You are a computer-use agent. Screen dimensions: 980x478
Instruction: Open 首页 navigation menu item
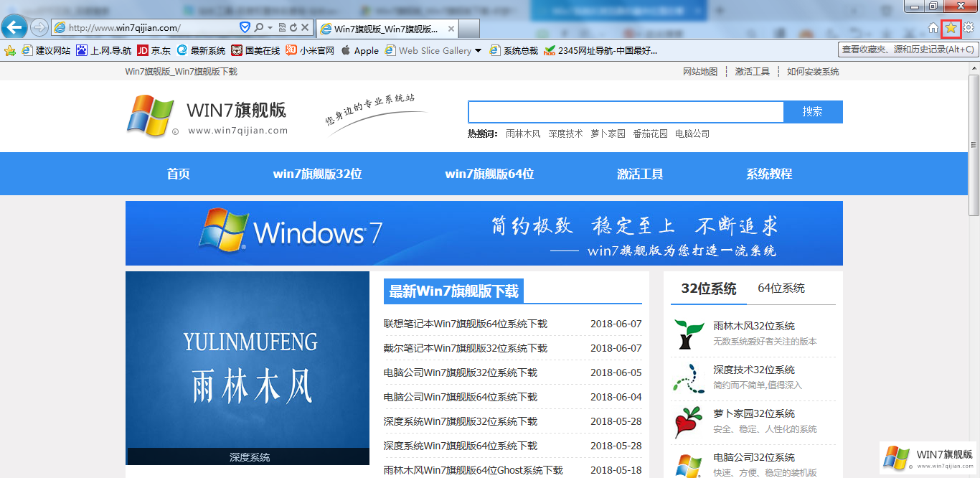[x=179, y=174]
